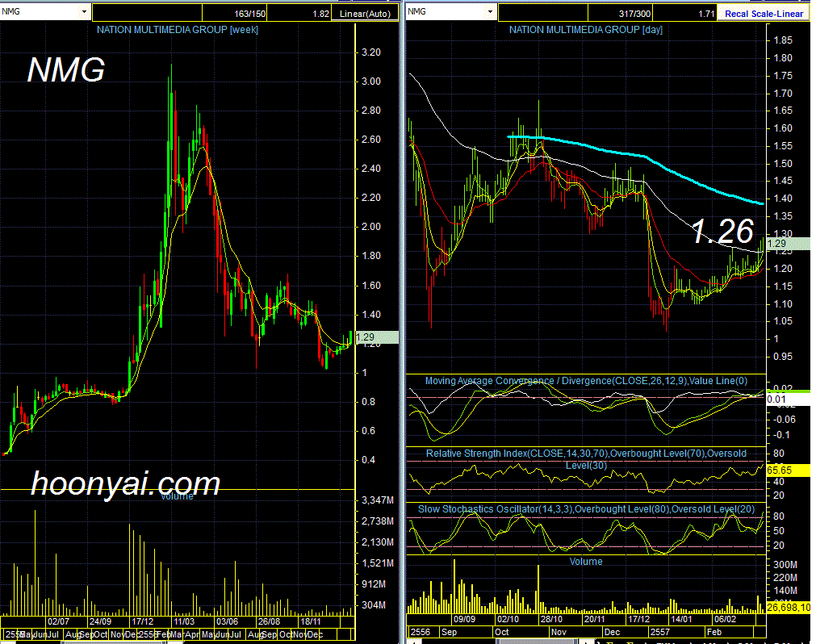Click the 1.85 price label on daily scale

click(783, 40)
